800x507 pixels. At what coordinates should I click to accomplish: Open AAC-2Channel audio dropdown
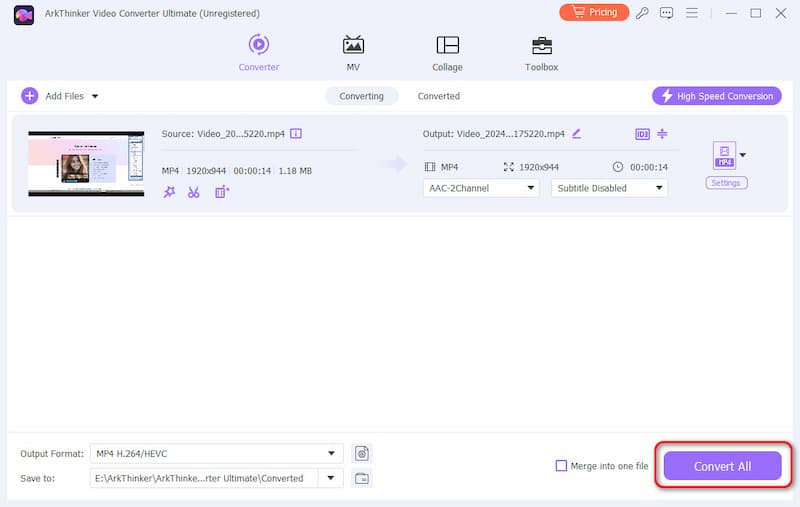point(481,188)
